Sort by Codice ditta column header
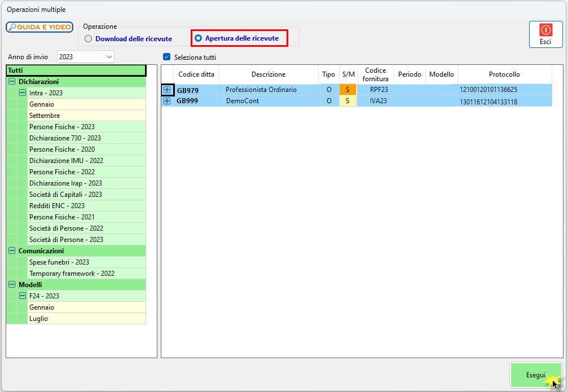This screenshot has height=392, width=568. pyautogui.click(x=196, y=74)
